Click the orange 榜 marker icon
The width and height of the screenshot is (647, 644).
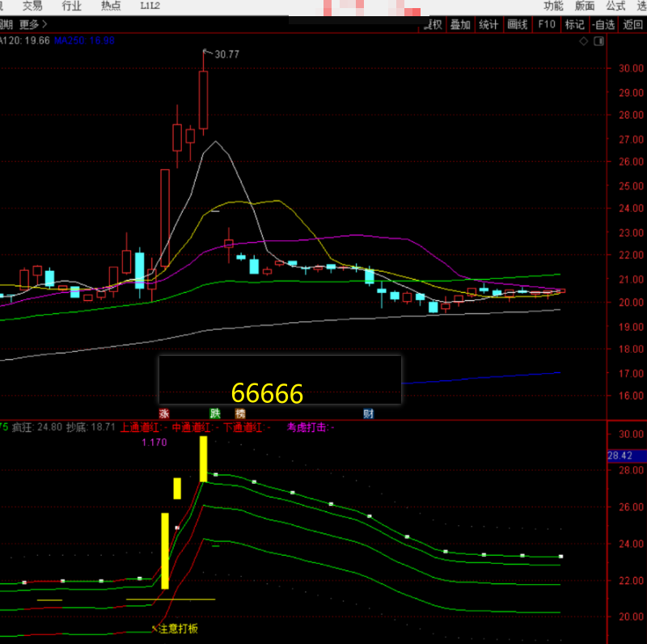point(240,413)
